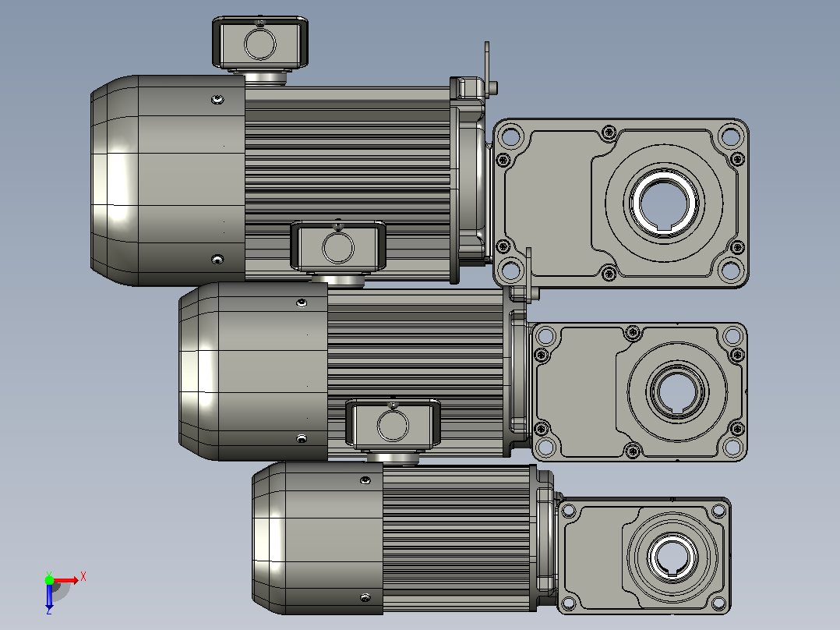Screen dimensions: 840x630
Task: Pick the hollow shaft bore of the bottom gearbox
Action: click(672, 556)
